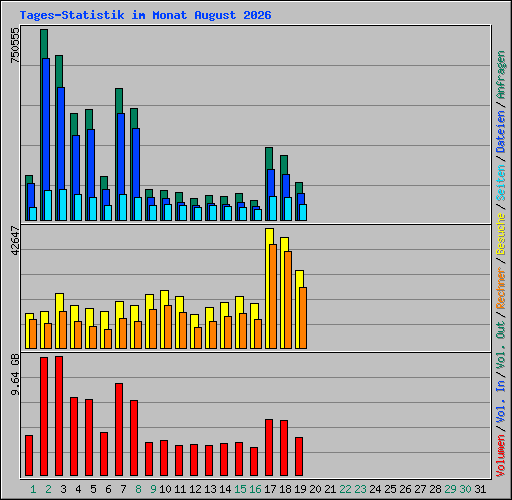Viewport: 512px width, 500px height.
Task: Click the 9.64 GB y-axis label
Action: pos(15,375)
